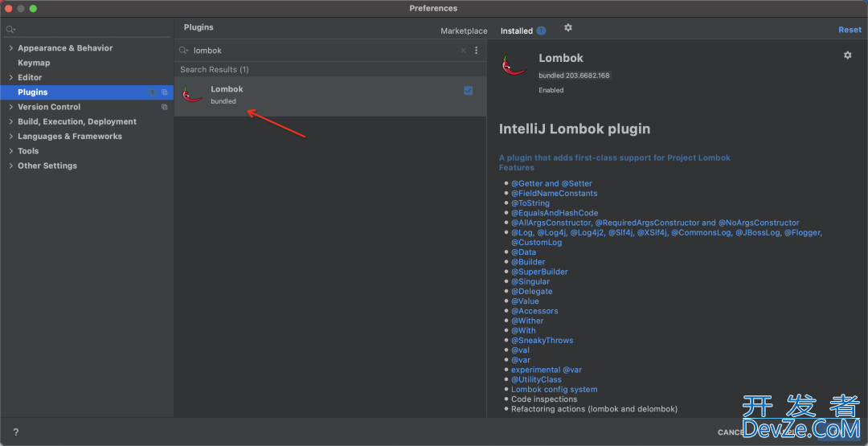Select the Editor category
Image resolution: width=868 pixels, height=446 pixels.
tap(30, 77)
